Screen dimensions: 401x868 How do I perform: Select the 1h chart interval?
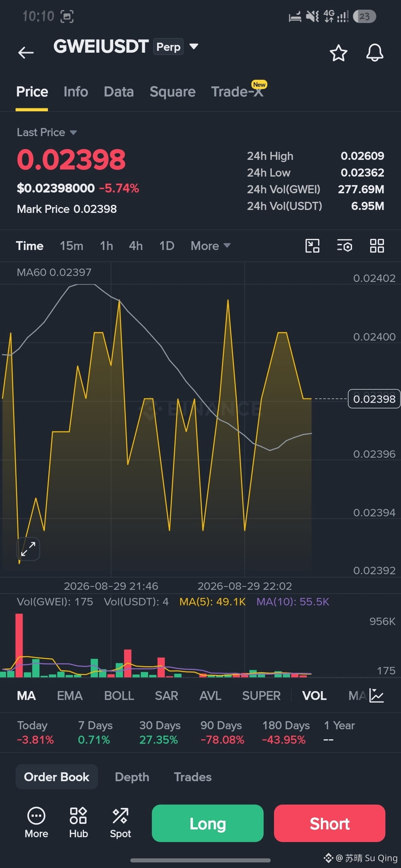coord(107,246)
